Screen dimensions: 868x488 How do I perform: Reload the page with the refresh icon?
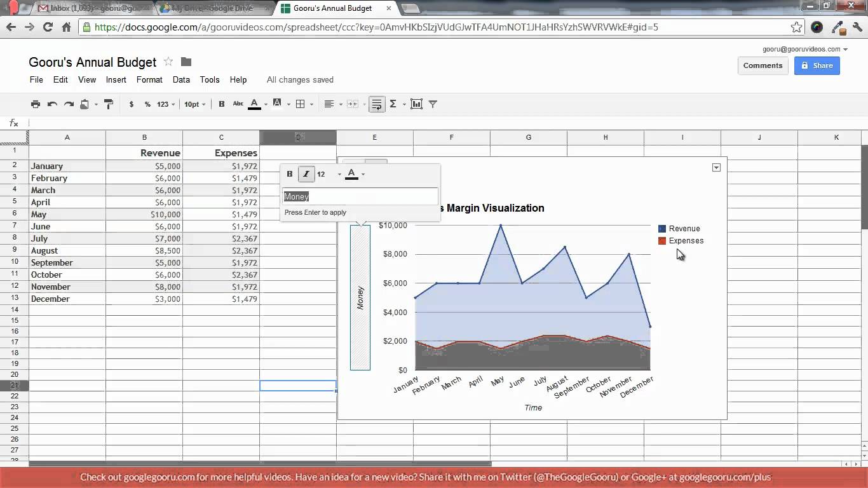coord(48,27)
